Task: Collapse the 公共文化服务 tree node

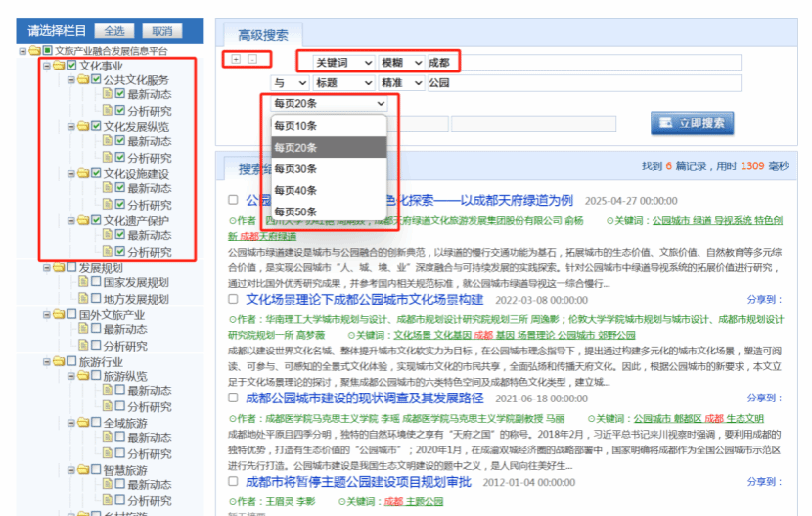Action: point(71,80)
